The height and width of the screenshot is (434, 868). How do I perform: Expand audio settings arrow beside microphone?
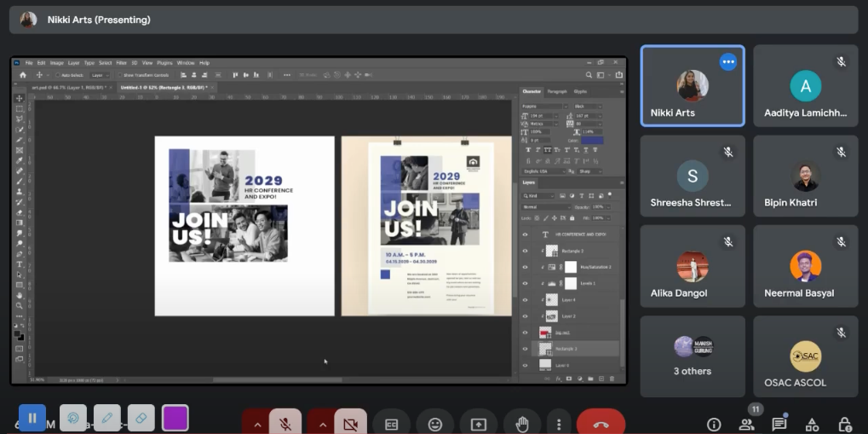point(257,425)
